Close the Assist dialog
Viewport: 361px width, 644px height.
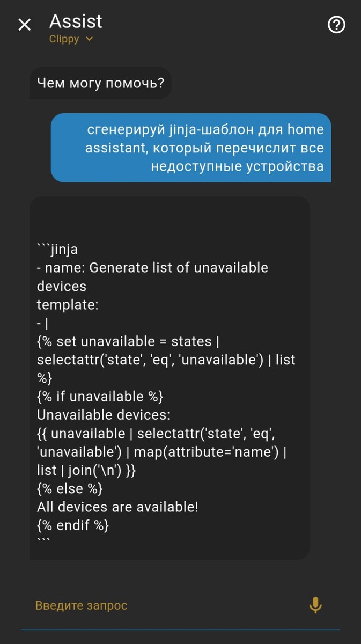(x=25, y=25)
